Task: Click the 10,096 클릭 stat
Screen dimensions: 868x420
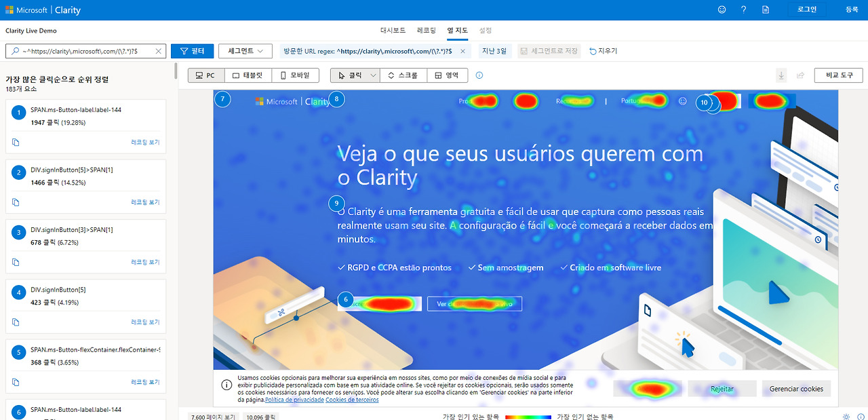Action: pyautogui.click(x=261, y=416)
